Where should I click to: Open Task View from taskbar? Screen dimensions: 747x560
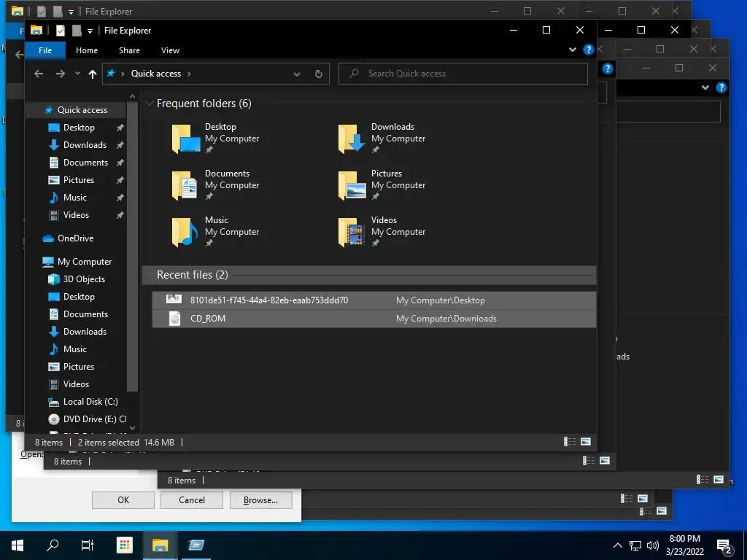coord(88,545)
